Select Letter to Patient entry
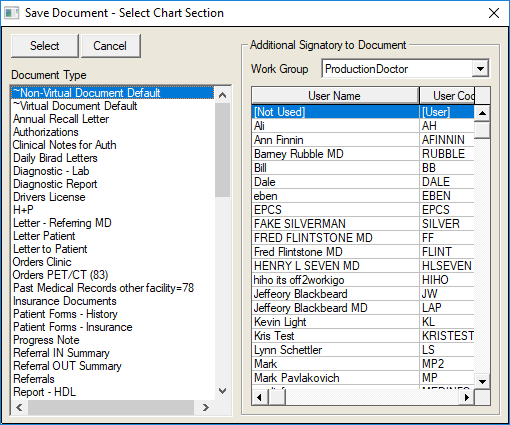The image size is (510, 425). tap(113, 249)
